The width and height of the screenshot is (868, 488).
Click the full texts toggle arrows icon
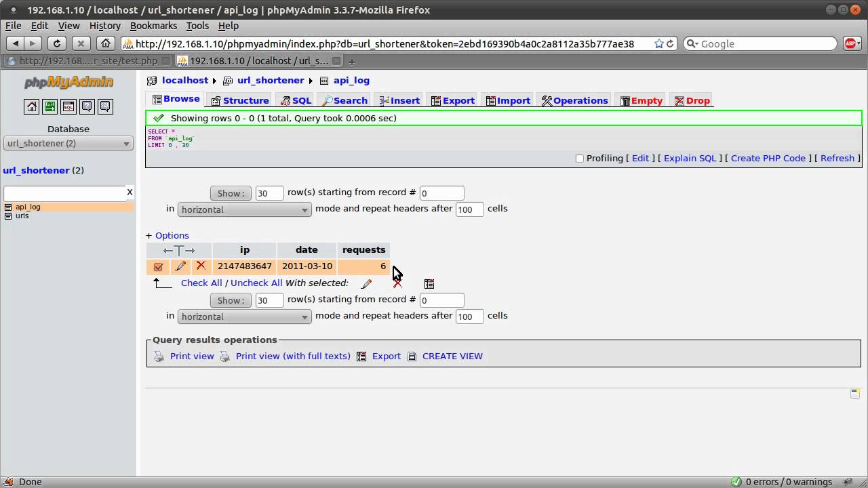179,250
